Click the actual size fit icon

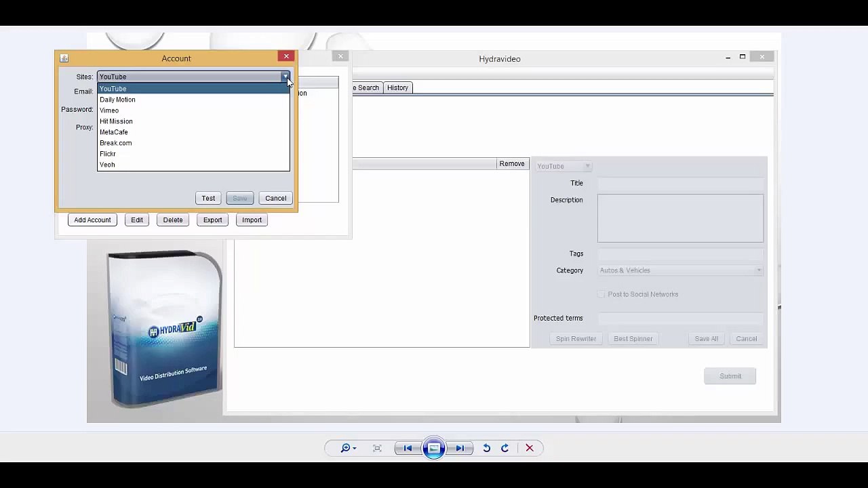coord(377,448)
